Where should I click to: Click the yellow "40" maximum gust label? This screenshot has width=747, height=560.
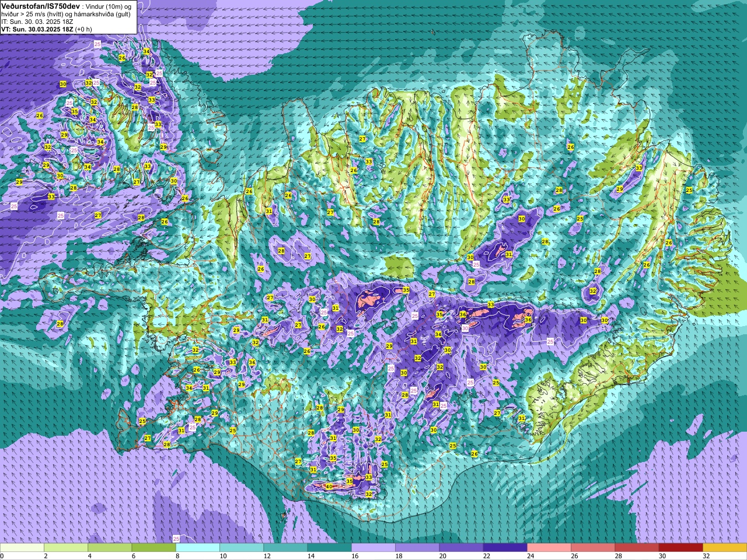click(329, 487)
